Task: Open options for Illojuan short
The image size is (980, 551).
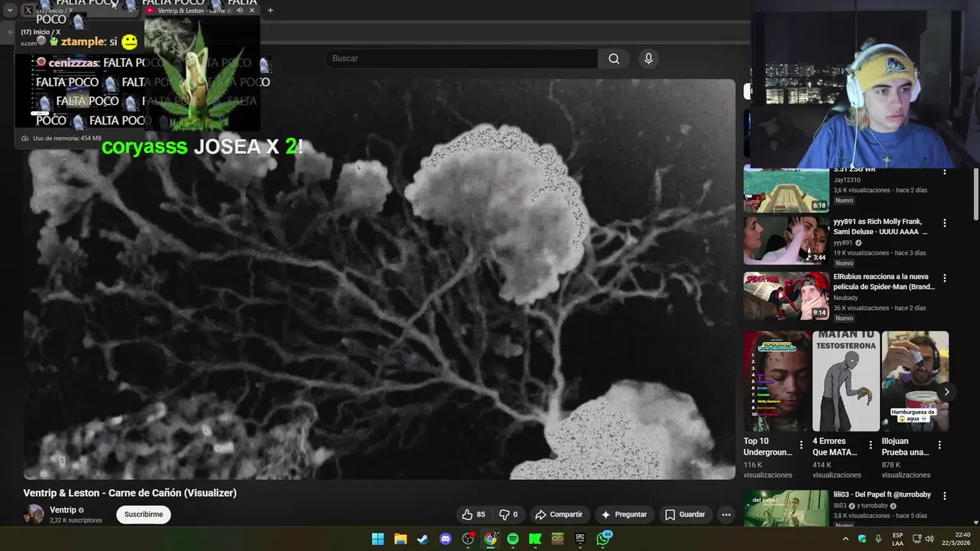Action: pos(939,445)
